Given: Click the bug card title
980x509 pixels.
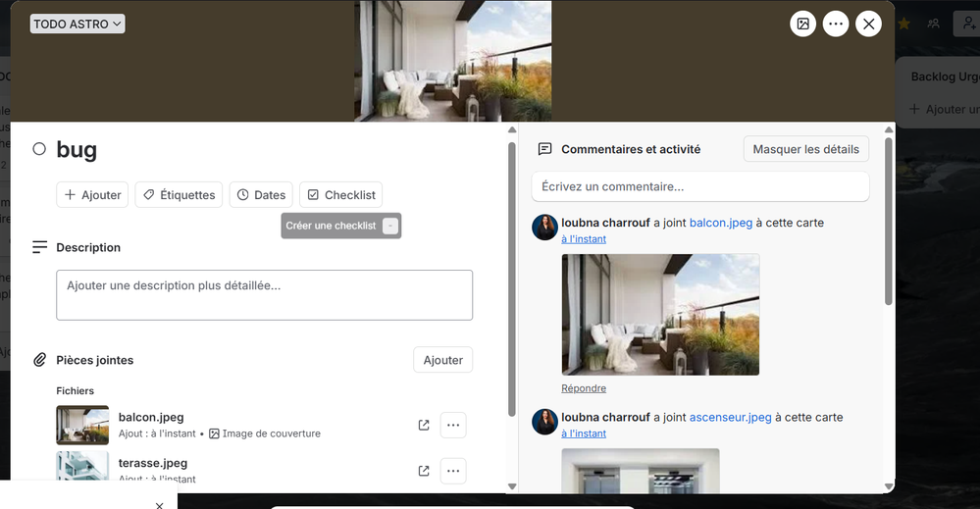Looking at the screenshot, I should pyautogui.click(x=77, y=150).
